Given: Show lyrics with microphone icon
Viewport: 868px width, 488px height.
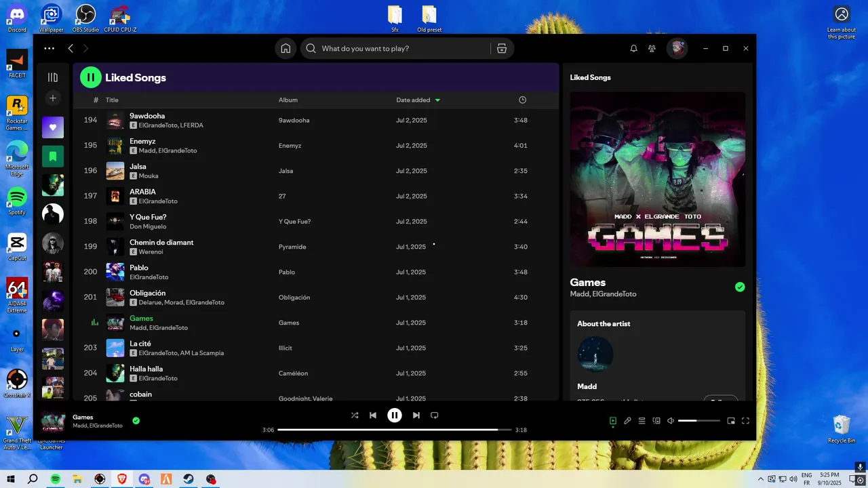Looking at the screenshot, I should tap(627, 421).
